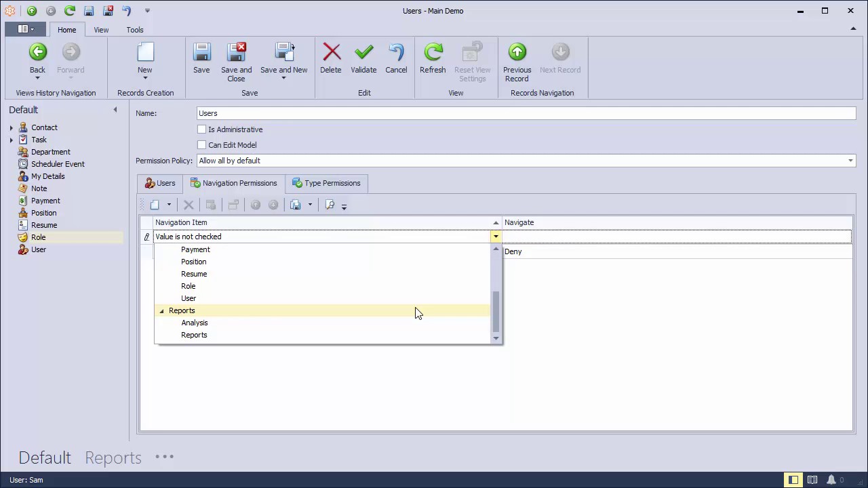
Task: Collapse the Default navigation pane with the arrow
Action: click(x=115, y=110)
